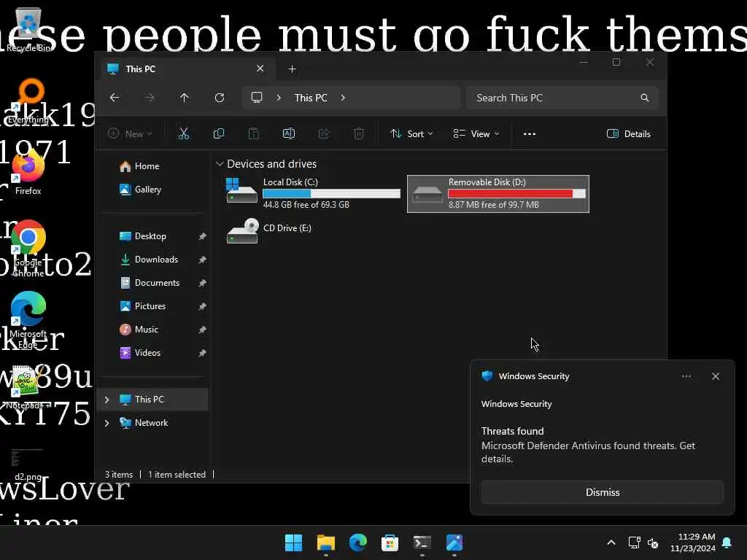Click the Recycle Bin desktop icon
Viewport: 747px width, 560px height.
28,30
